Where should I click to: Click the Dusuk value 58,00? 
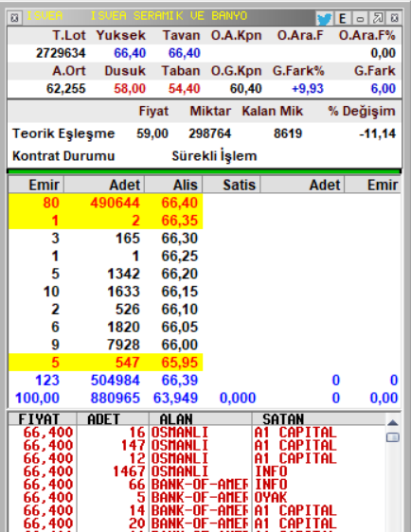(130, 89)
